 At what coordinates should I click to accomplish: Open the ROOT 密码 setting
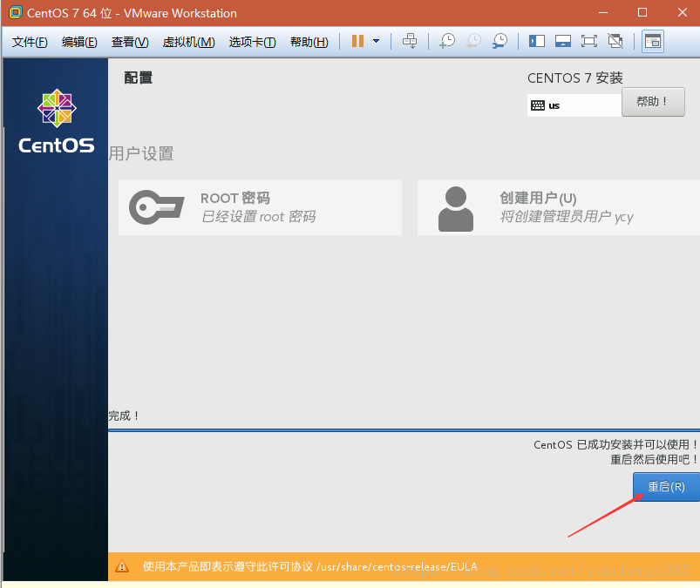point(260,207)
